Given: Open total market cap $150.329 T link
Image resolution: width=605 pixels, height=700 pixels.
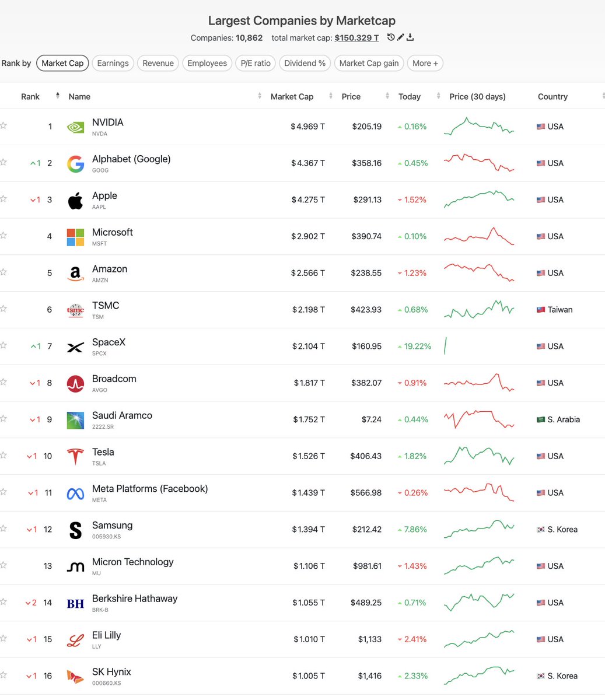Looking at the screenshot, I should click(356, 37).
